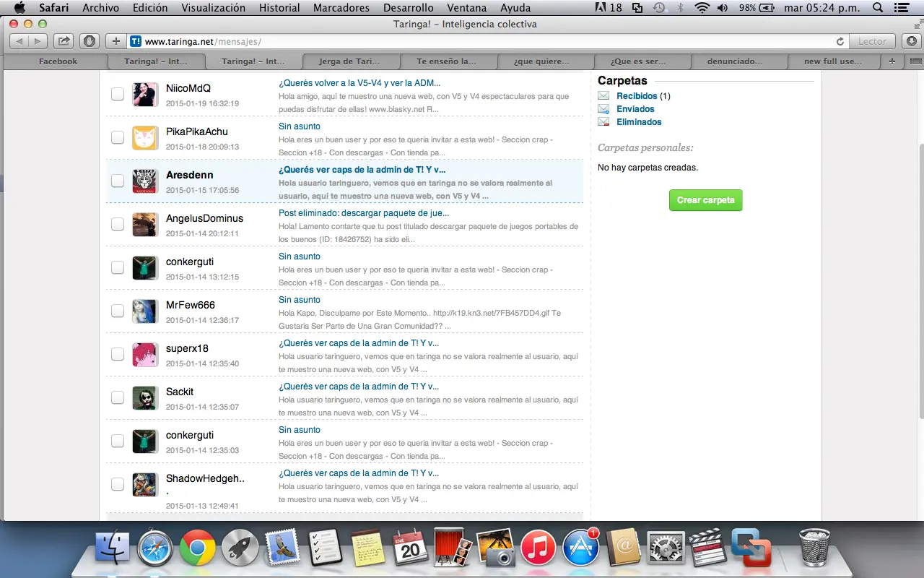This screenshot has width=924, height=578.
Task: Go forward with Safari's forward arrow
Action: tap(38, 41)
